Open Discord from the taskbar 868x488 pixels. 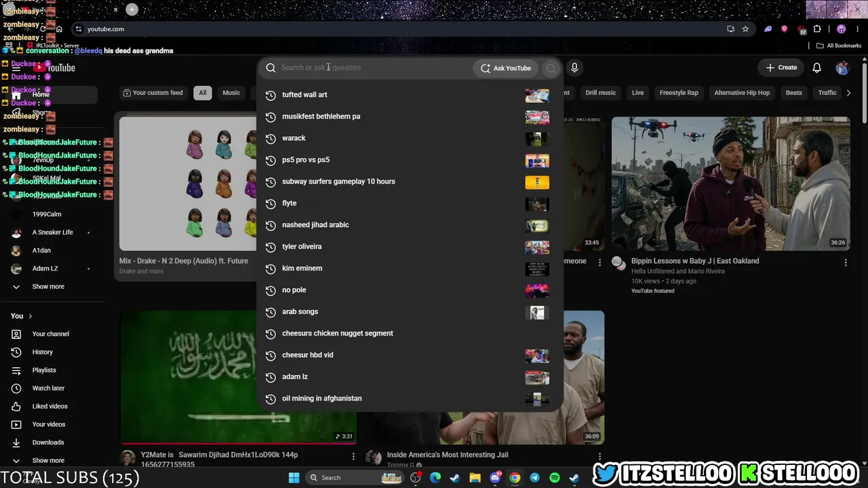495,478
